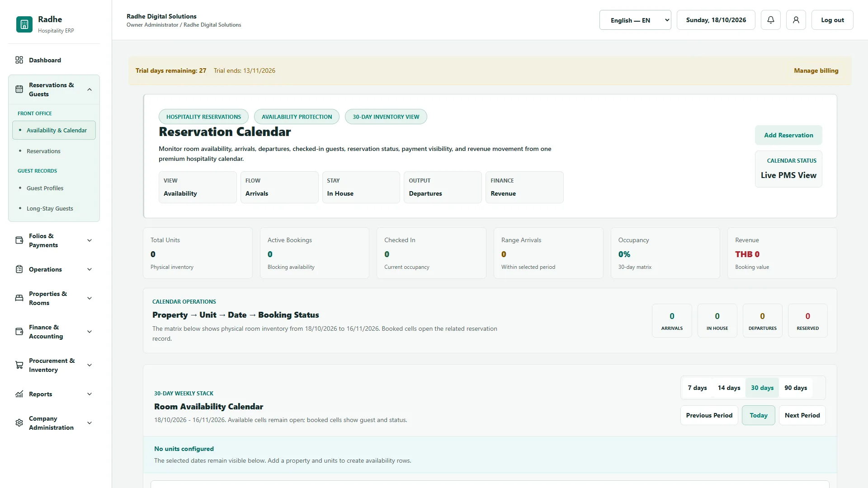
Task: Open Dashboard from sidebar
Action: coord(54,60)
